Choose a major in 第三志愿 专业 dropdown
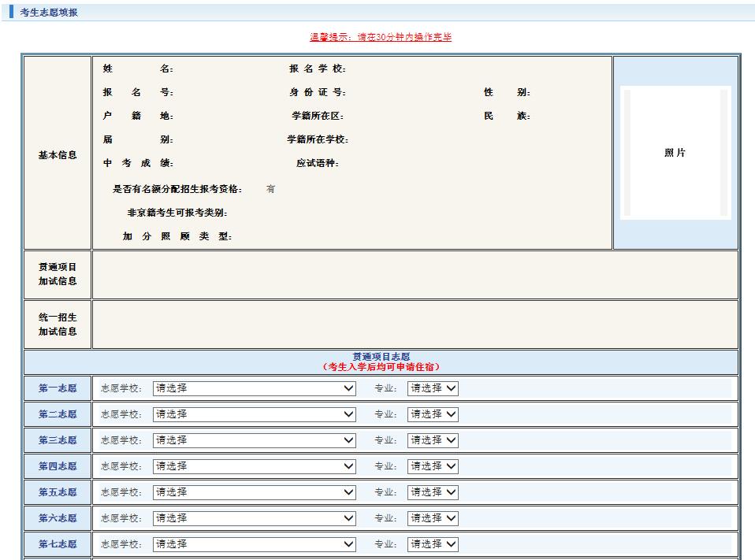Image resolution: width=755 pixels, height=560 pixels. click(433, 440)
